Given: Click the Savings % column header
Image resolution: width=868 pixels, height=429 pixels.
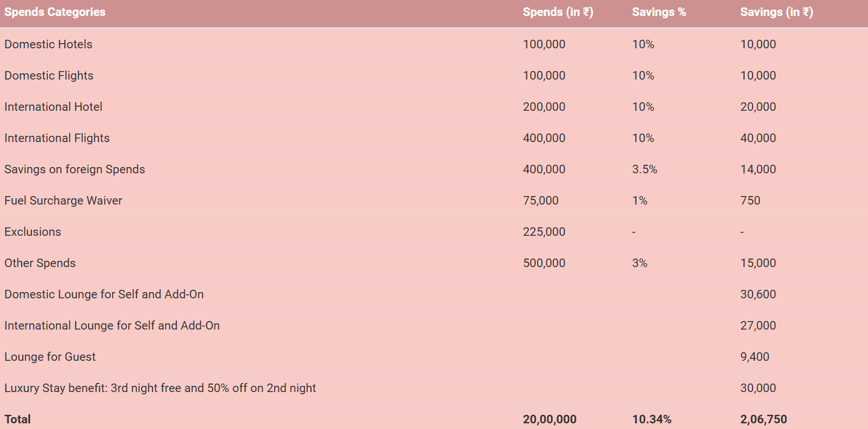Looking at the screenshot, I should pos(659,13).
